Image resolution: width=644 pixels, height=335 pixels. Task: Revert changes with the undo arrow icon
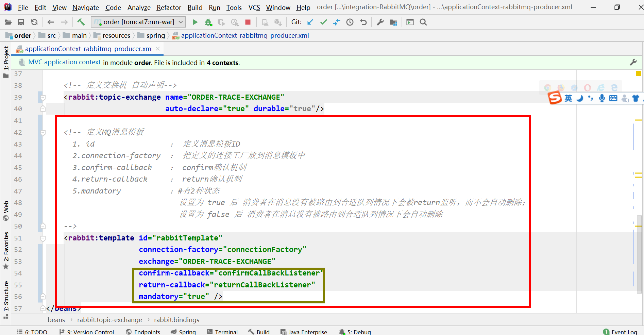point(363,22)
